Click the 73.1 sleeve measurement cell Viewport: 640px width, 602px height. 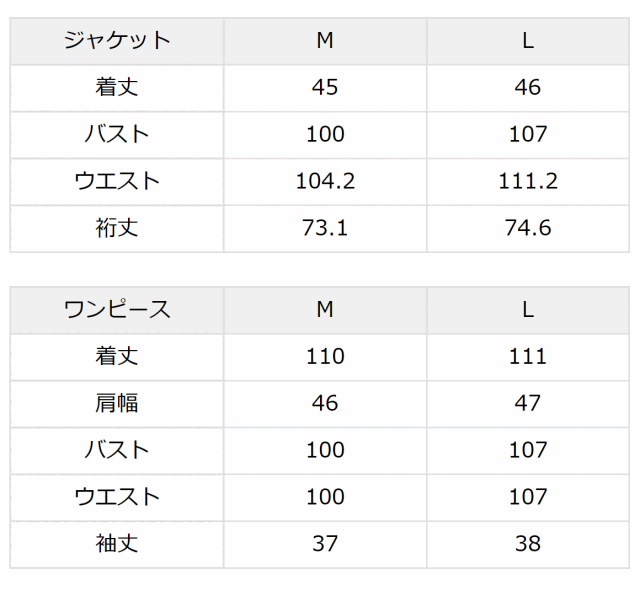click(x=325, y=228)
